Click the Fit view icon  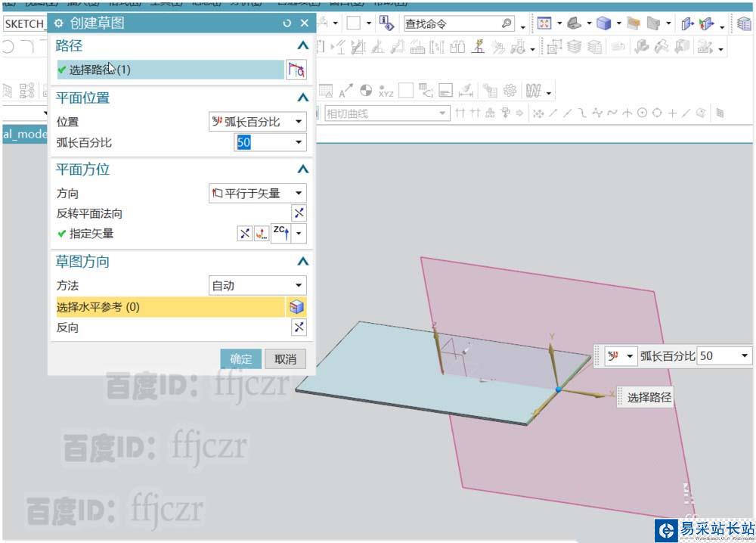pos(544,23)
